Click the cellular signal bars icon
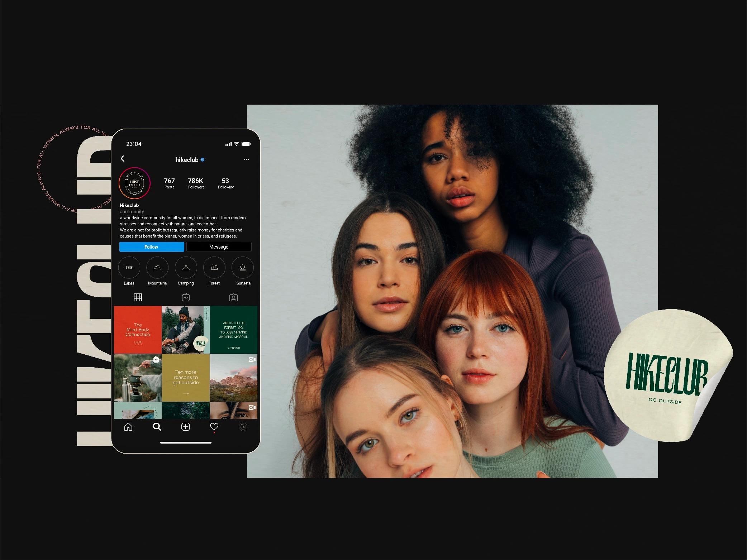The width and height of the screenshot is (747, 560). (x=228, y=144)
